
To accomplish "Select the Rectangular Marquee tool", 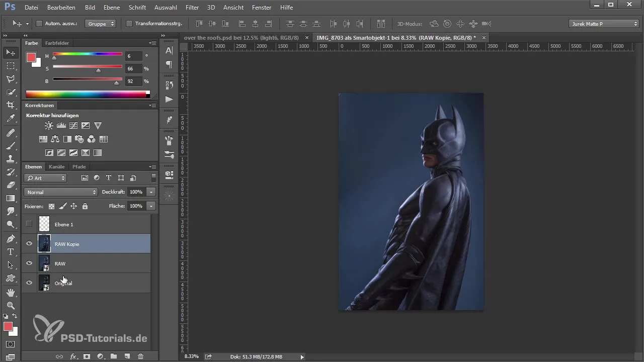I will click(11, 66).
